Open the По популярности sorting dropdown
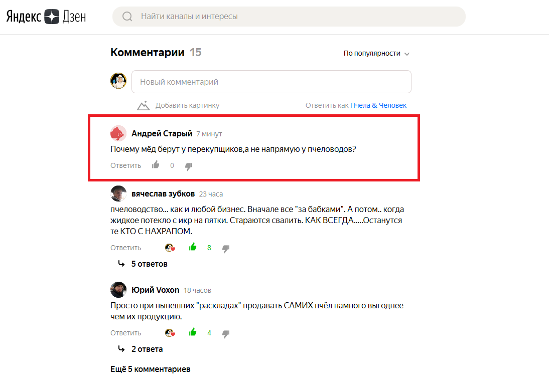549x392 pixels. coord(376,53)
